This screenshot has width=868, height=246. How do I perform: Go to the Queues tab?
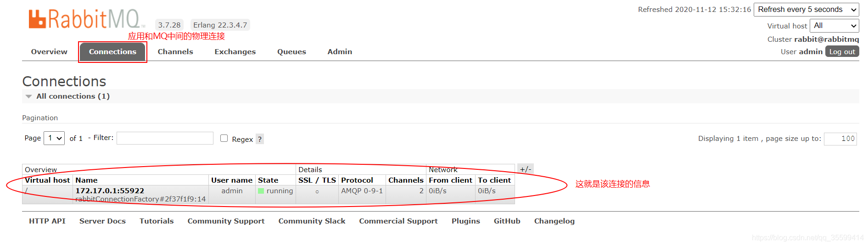(291, 52)
